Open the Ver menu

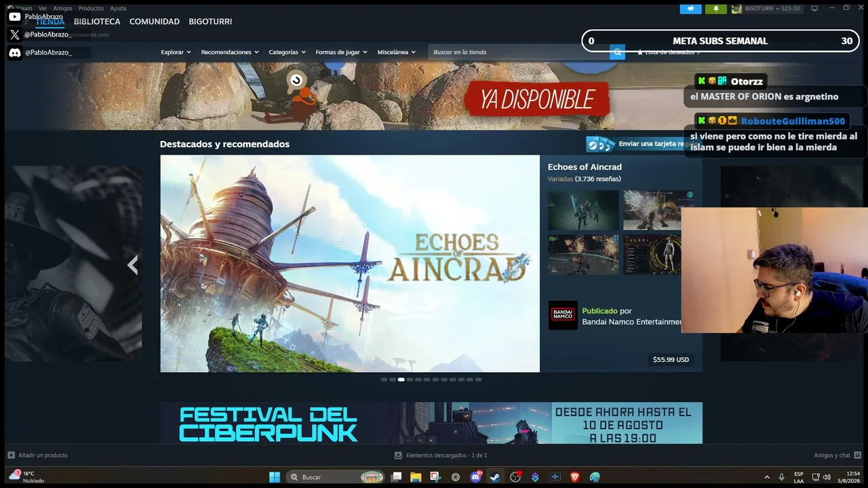[x=43, y=8]
